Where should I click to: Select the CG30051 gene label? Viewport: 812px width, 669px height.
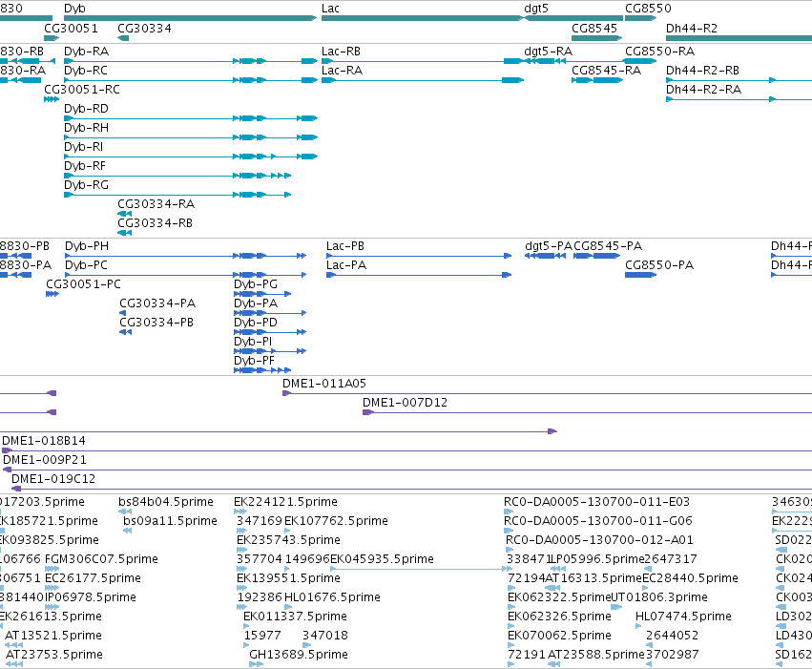click(x=71, y=28)
